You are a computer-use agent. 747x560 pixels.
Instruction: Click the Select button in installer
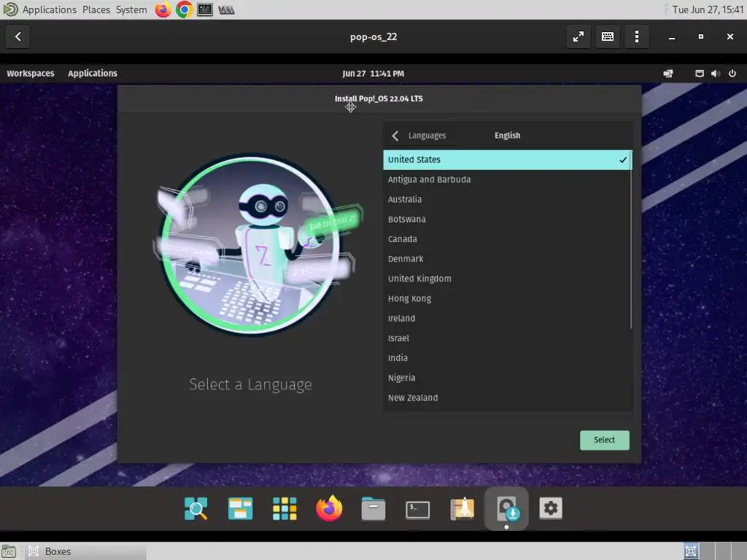pos(604,440)
